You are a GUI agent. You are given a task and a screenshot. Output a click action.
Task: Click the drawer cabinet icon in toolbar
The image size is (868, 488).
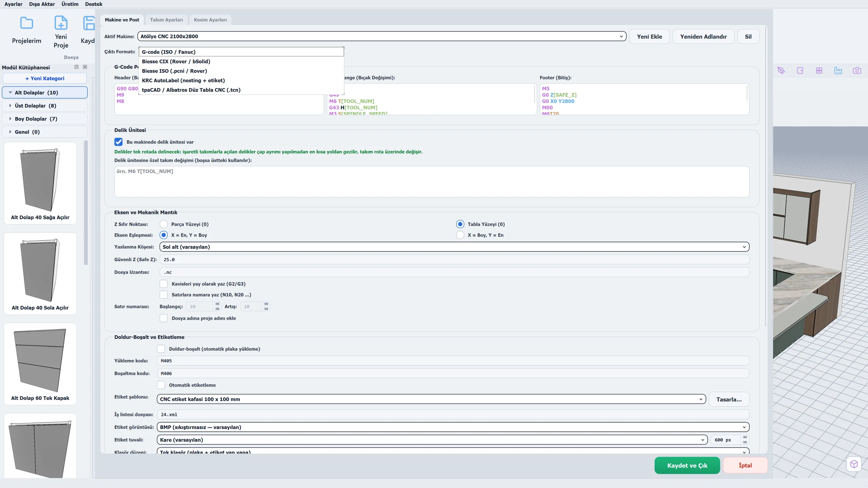819,70
